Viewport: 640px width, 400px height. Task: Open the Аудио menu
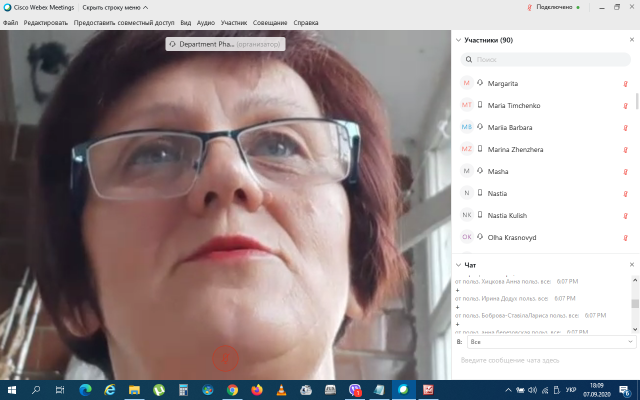(206, 23)
